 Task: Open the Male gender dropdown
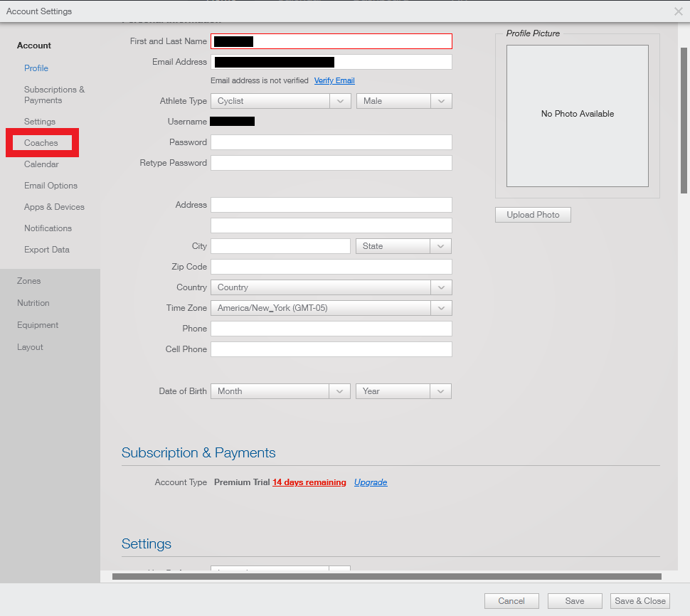[x=403, y=101]
